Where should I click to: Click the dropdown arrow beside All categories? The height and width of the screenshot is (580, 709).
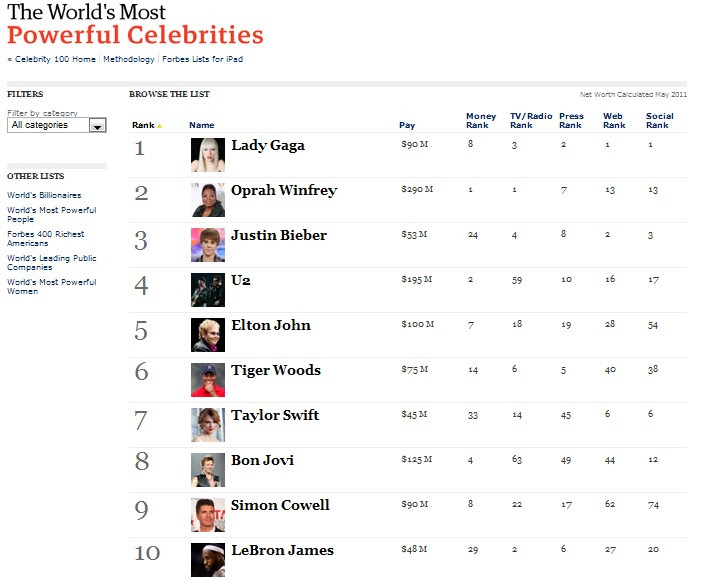(97, 125)
